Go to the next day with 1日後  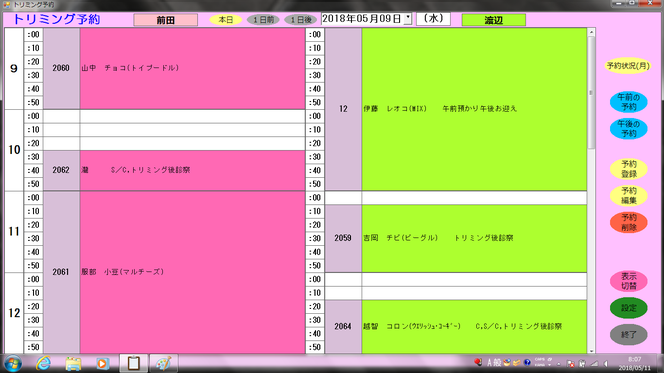(x=301, y=19)
